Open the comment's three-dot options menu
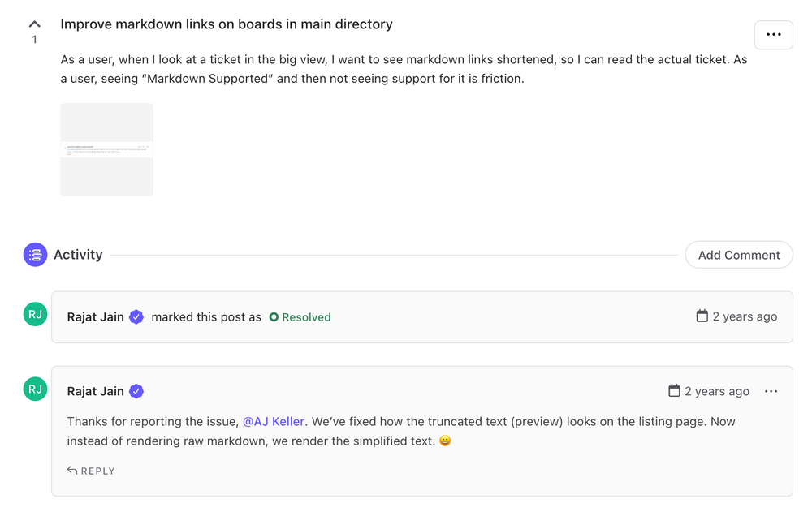 771,391
